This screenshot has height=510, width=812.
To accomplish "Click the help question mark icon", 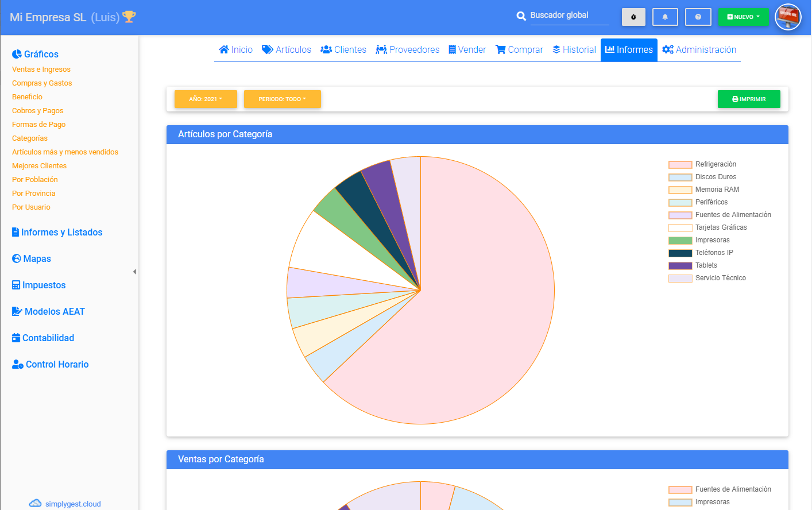I will pos(698,17).
